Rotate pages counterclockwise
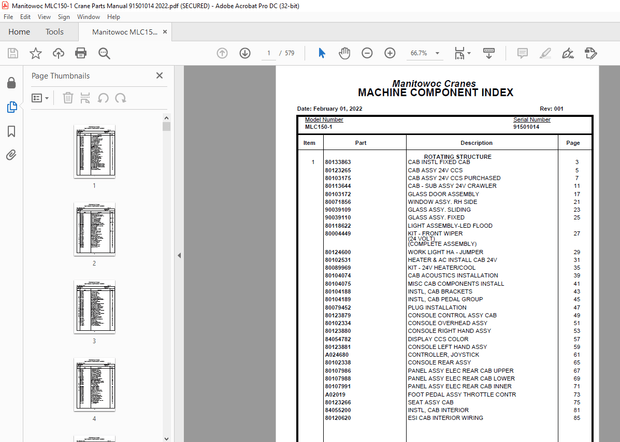 pos(103,98)
